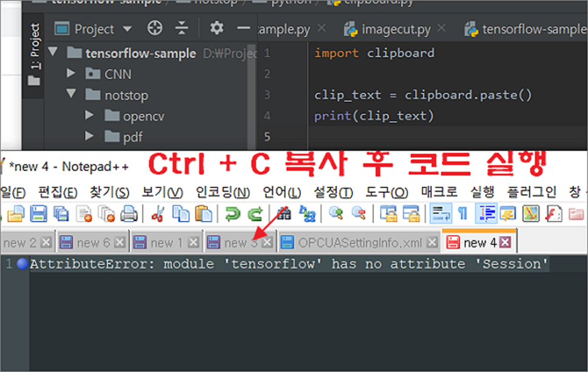Toggle Show All Characters pilcrow icon
Image resolution: width=588 pixels, height=372 pixels.
[x=463, y=214]
